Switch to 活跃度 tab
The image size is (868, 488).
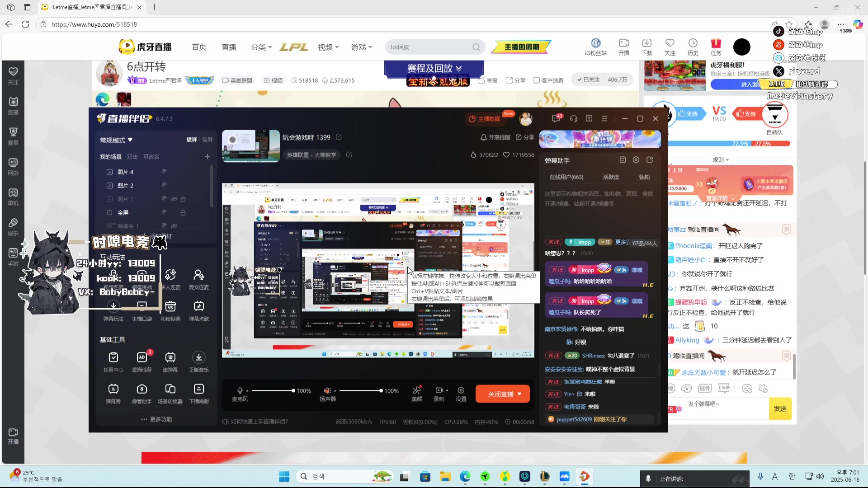[611, 177]
